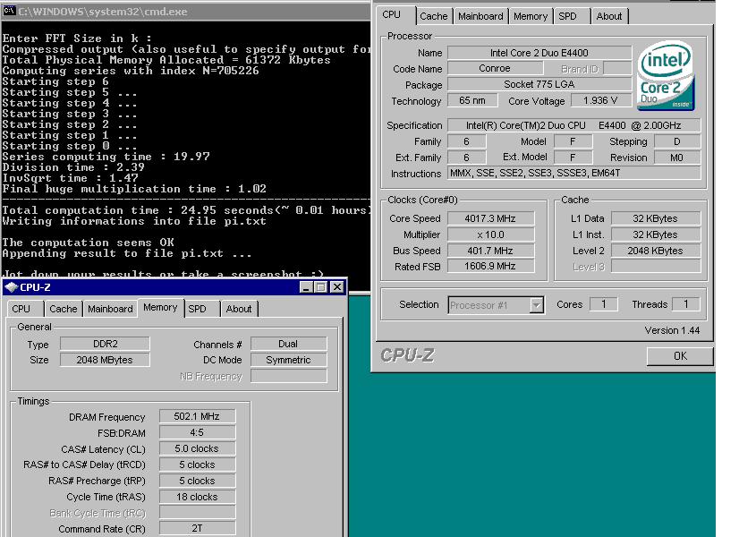Image resolution: width=756 pixels, height=537 pixels.
Task: Click the Rated FSB value '1606.9 MHz'
Action: pyautogui.click(x=490, y=267)
